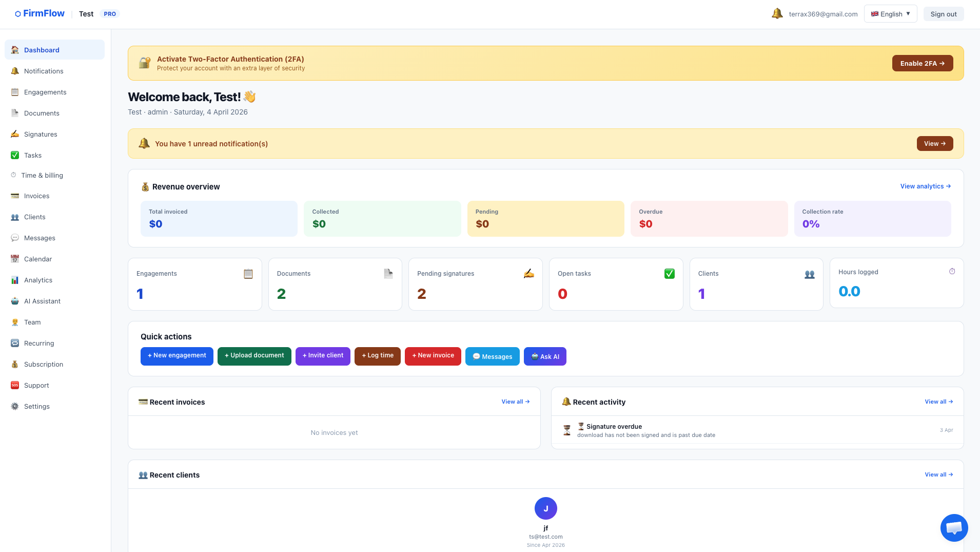Image resolution: width=980 pixels, height=552 pixels.
Task: Click View all in Recent clients
Action: point(938,474)
